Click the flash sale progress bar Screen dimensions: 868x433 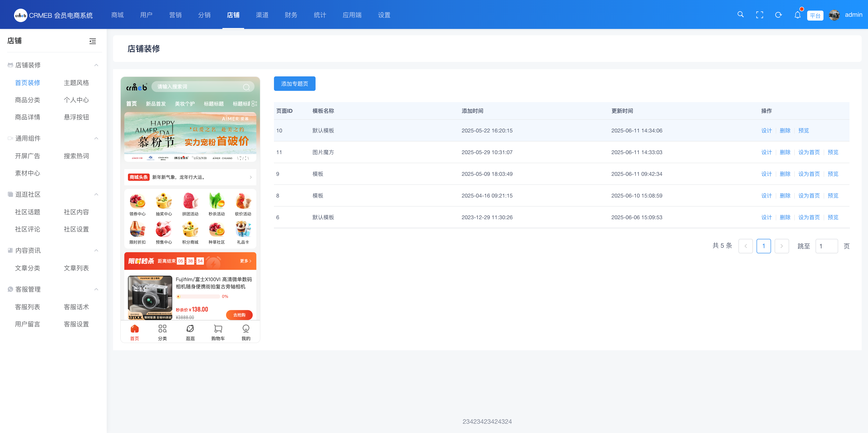198,297
